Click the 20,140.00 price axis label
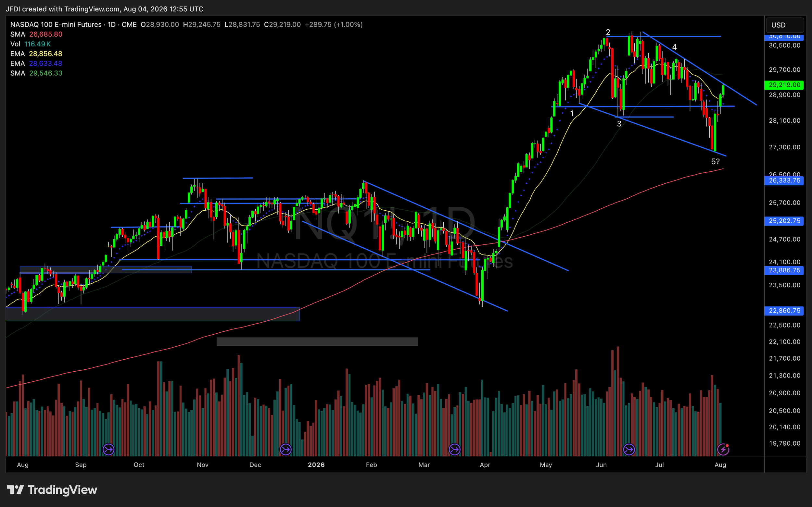Screen dimensions: 812x507 pos(784,427)
